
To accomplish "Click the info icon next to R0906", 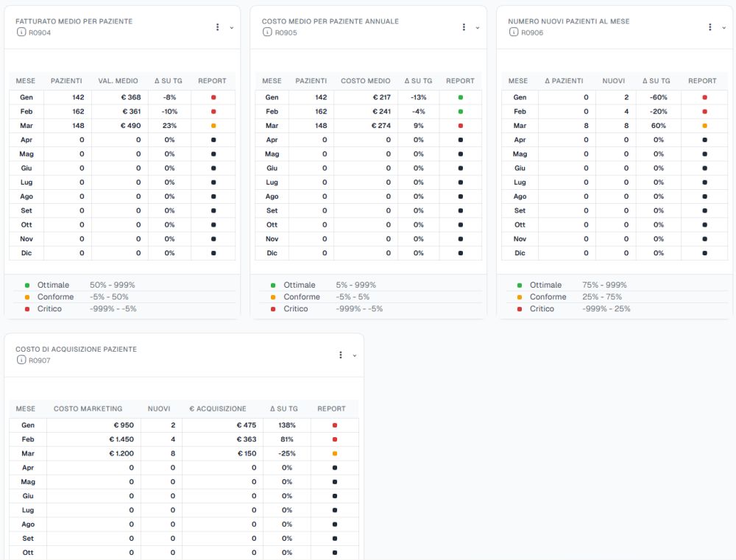I will coord(514,32).
